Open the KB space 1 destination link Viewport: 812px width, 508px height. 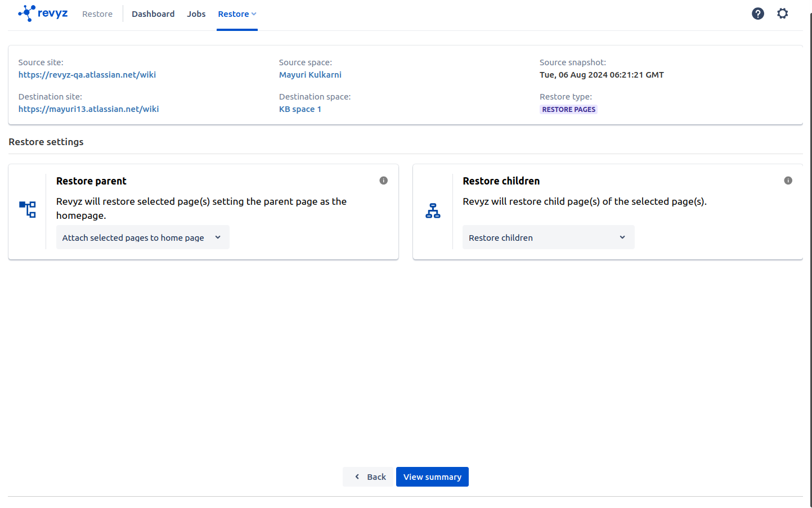click(x=300, y=109)
